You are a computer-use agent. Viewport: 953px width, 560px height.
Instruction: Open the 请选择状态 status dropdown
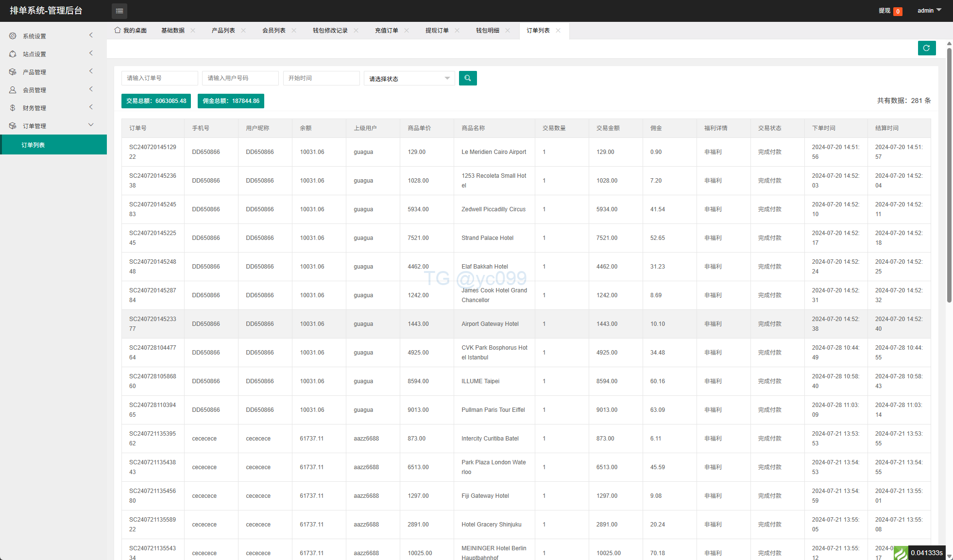pyautogui.click(x=409, y=79)
